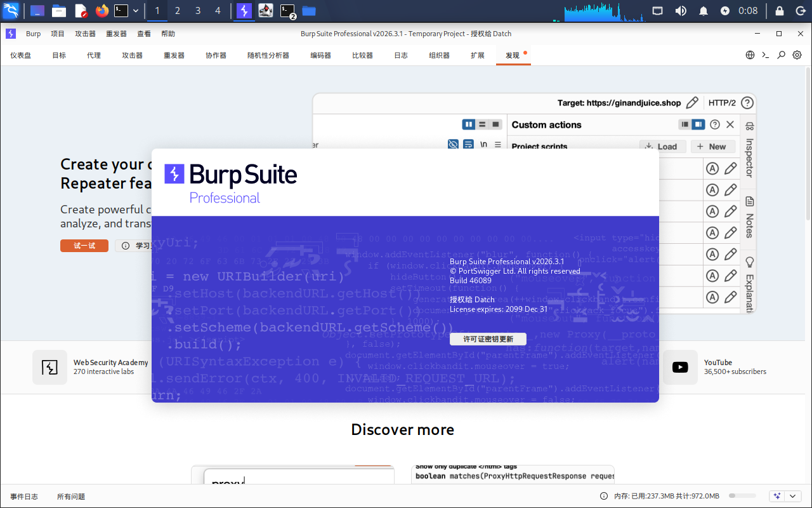
Task: Open the Notes side tab
Action: pos(749,218)
